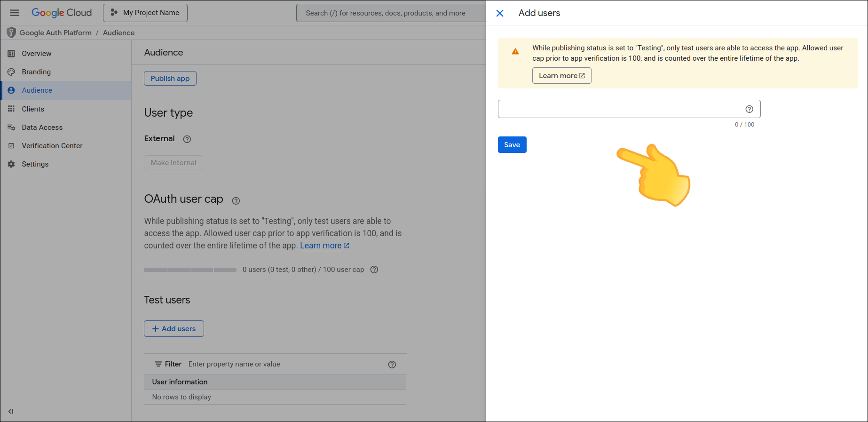Show help for External user type
The image size is (868, 422).
(187, 139)
